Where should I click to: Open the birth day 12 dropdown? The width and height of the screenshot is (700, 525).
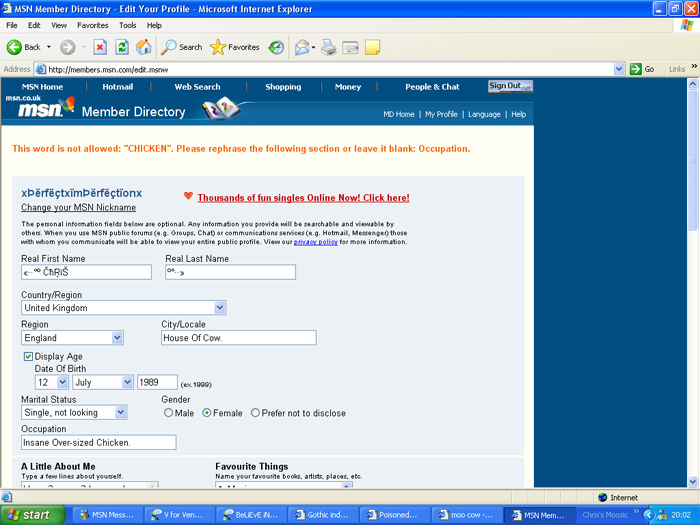[62, 382]
